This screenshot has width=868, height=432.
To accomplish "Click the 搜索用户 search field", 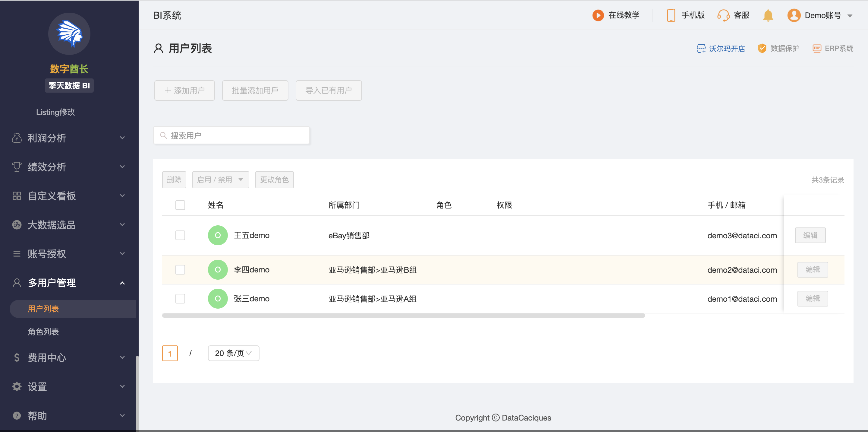I will (231, 135).
